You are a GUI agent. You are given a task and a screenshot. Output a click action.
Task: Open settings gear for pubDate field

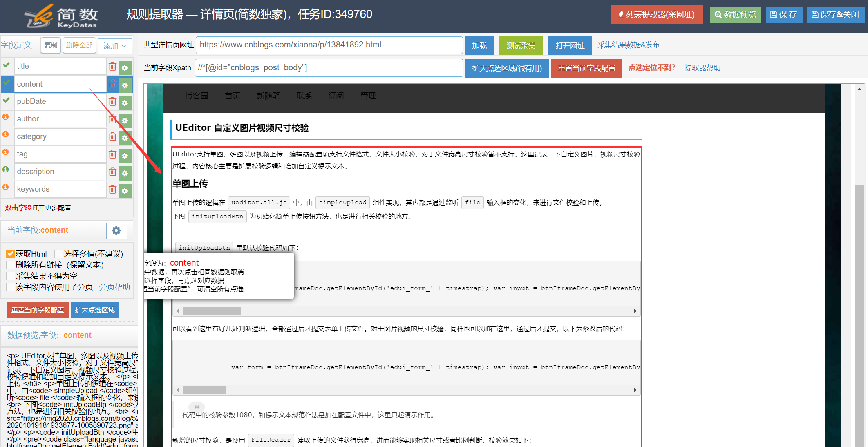(x=125, y=103)
